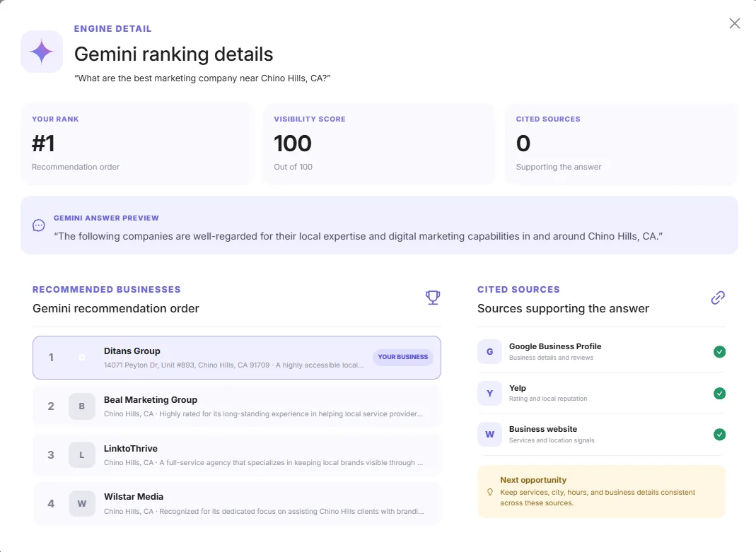
Task: Click the W avatar for Business website
Action: pyautogui.click(x=489, y=434)
